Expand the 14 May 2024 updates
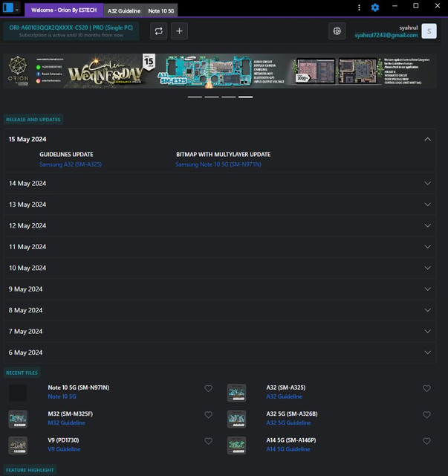The image size is (448, 476). pos(427,183)
